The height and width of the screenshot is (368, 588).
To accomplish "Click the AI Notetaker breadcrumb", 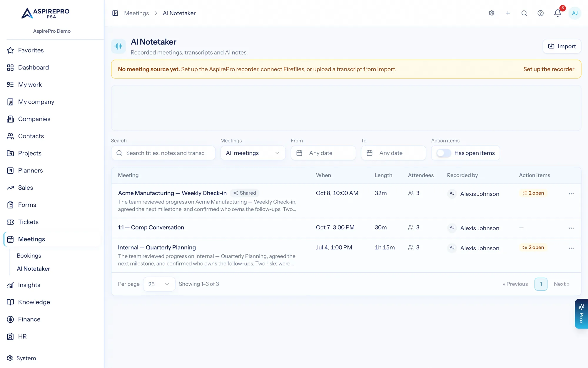I will click(179, 13).
